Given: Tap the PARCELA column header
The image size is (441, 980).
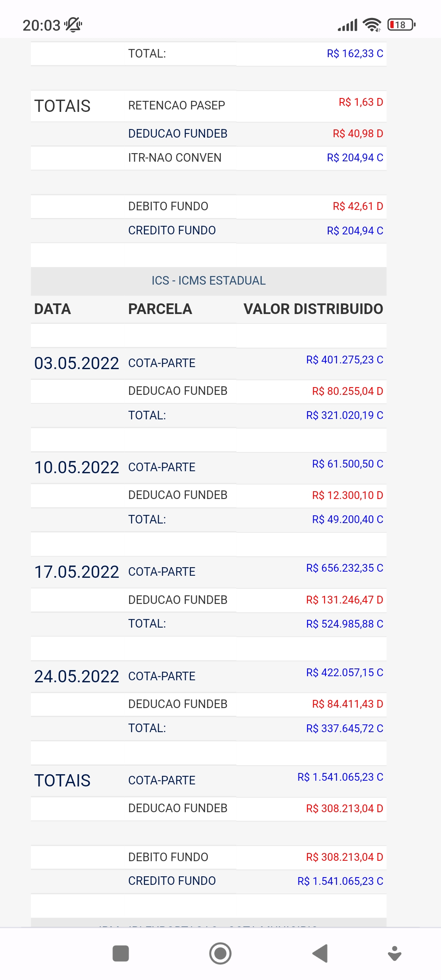Looking at the screenshot, I should pos(160,309).
